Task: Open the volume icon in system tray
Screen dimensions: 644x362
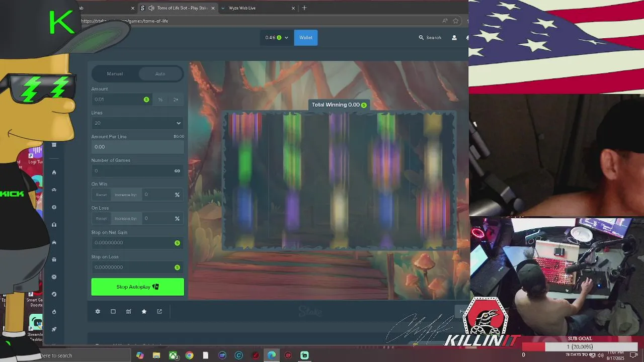Action: pos(600,355)
